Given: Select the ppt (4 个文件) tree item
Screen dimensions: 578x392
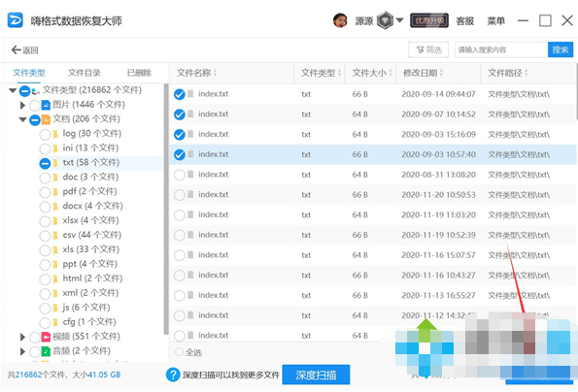Looking at the screenshot, I should tap(89, 264).
